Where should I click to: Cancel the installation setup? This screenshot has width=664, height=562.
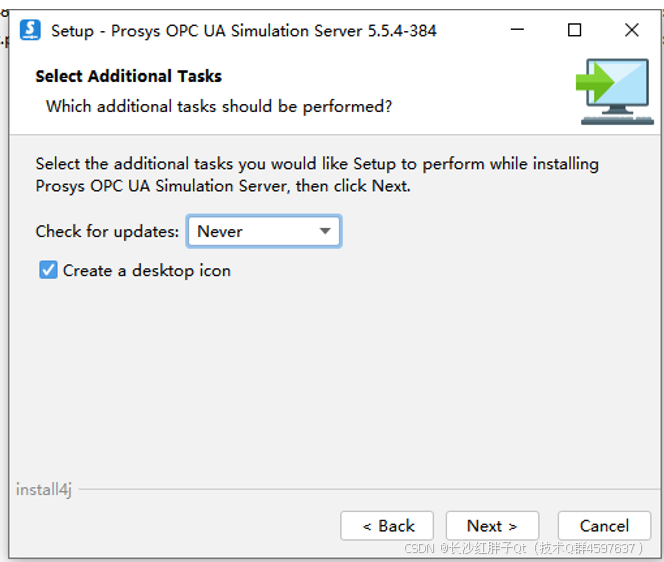[604, 526]
